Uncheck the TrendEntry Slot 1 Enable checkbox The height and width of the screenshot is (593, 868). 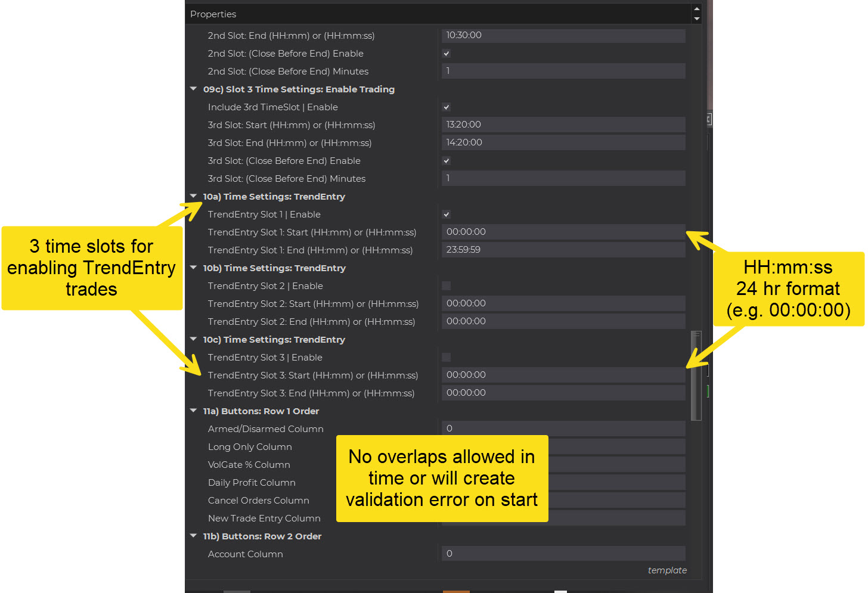pyautogui.click(x=447, y=215)
